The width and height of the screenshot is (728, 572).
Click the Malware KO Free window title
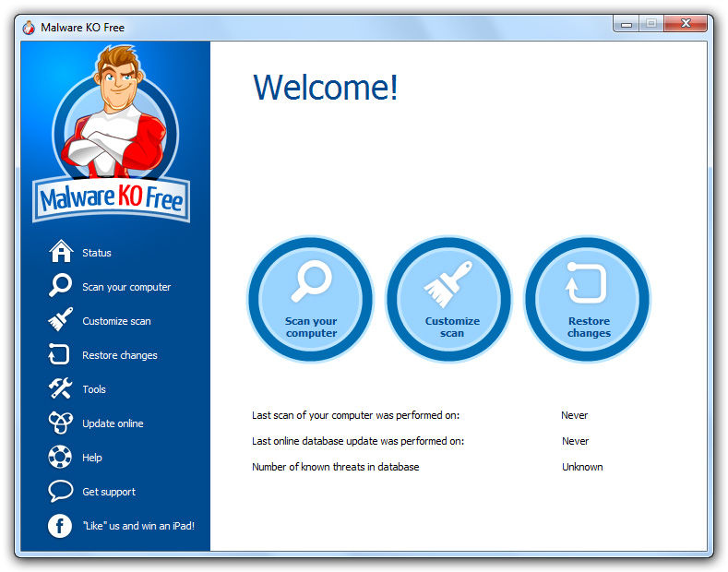(83, 28)
